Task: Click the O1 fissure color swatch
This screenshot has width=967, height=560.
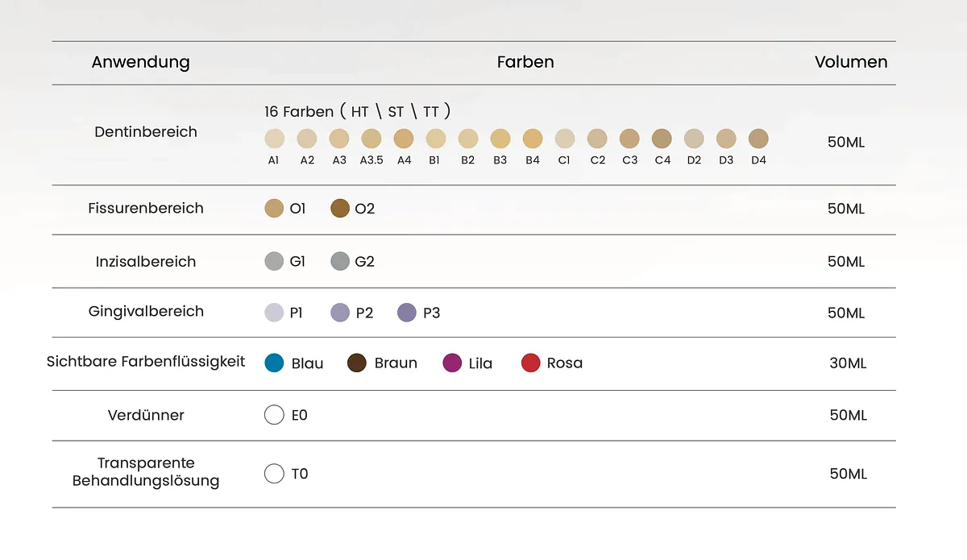Action: click(x=274, y=209)
